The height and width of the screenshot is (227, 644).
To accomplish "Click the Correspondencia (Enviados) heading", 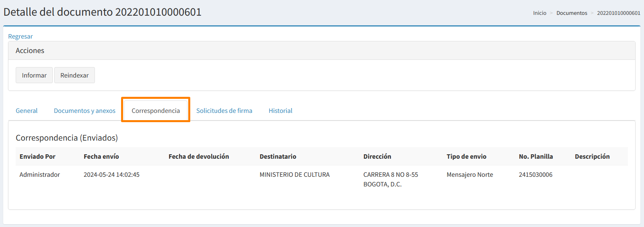I will pyautogui.click(x=67, y=138).
